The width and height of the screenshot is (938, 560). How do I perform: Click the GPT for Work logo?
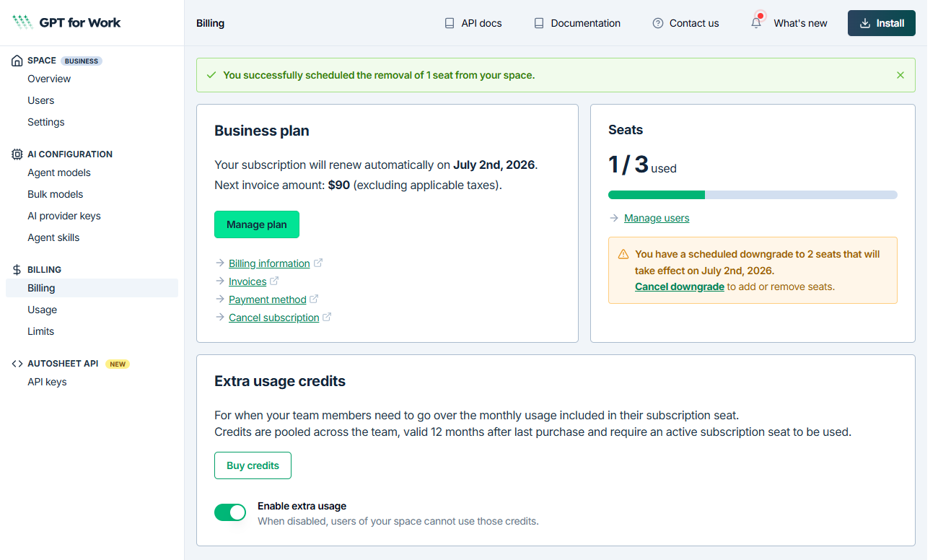[66, 22]
